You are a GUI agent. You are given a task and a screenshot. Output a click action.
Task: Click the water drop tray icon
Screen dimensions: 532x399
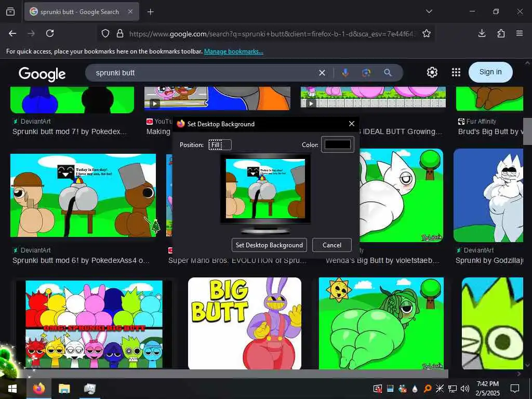415,389
